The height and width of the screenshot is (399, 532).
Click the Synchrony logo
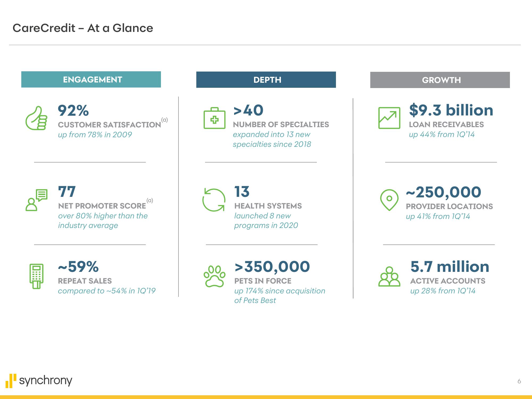(39, 381)
